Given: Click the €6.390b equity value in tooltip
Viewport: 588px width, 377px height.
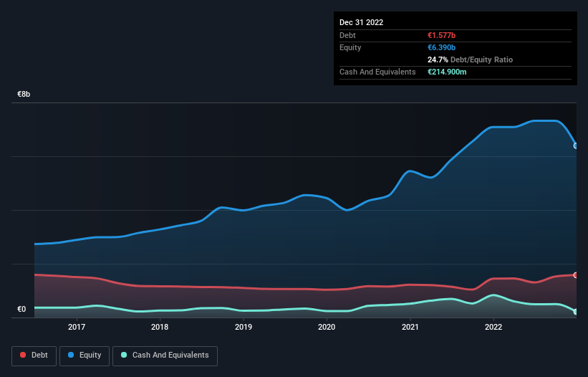Looking at the screenshot, I should click(441, 47).
